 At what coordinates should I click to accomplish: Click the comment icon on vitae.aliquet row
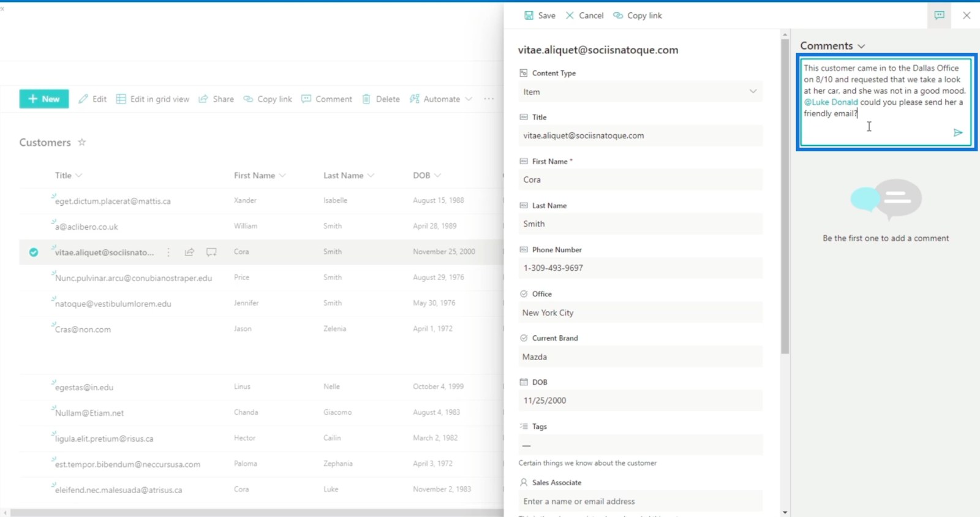coord(211,252)
